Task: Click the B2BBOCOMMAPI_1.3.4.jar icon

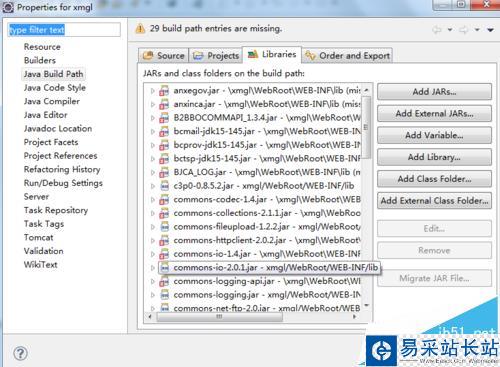Action: (x=164, y=118)
